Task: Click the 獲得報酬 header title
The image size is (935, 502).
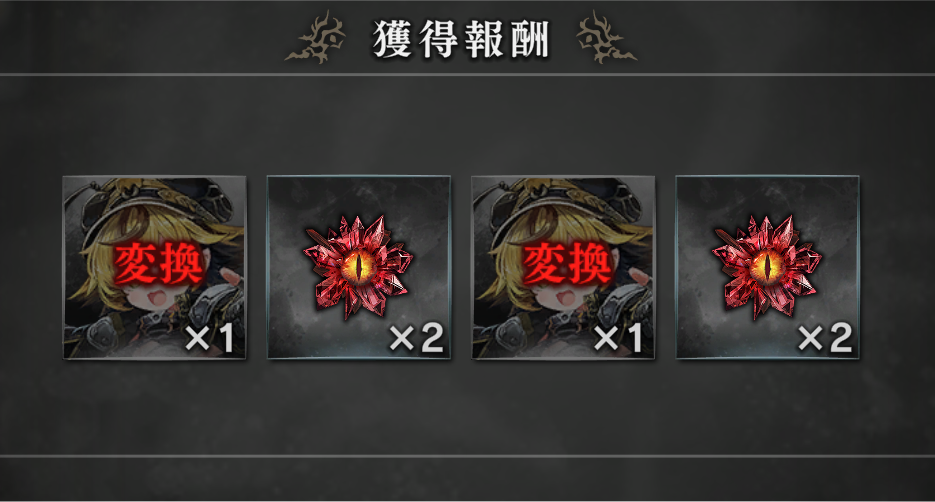Action: click(x=460, y=39)
